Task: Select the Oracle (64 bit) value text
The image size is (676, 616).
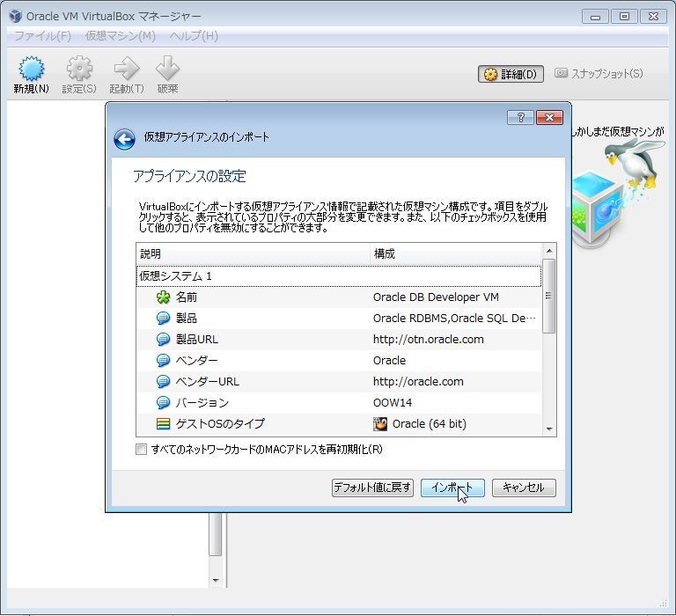Action: pos(430,424)
